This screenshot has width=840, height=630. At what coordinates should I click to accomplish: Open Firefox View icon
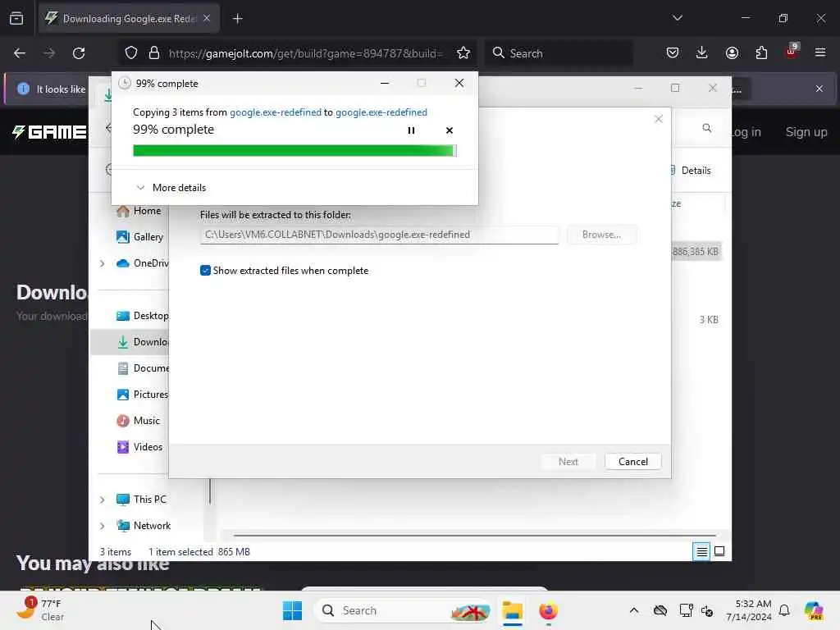[x=16, y=19]
